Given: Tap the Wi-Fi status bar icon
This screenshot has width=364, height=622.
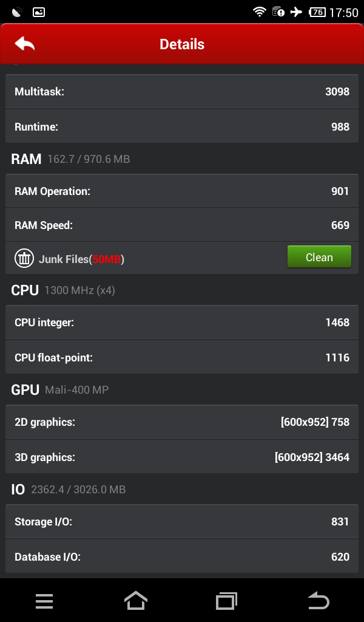Looking at the screenshot, I should click(x=260, y=12).
